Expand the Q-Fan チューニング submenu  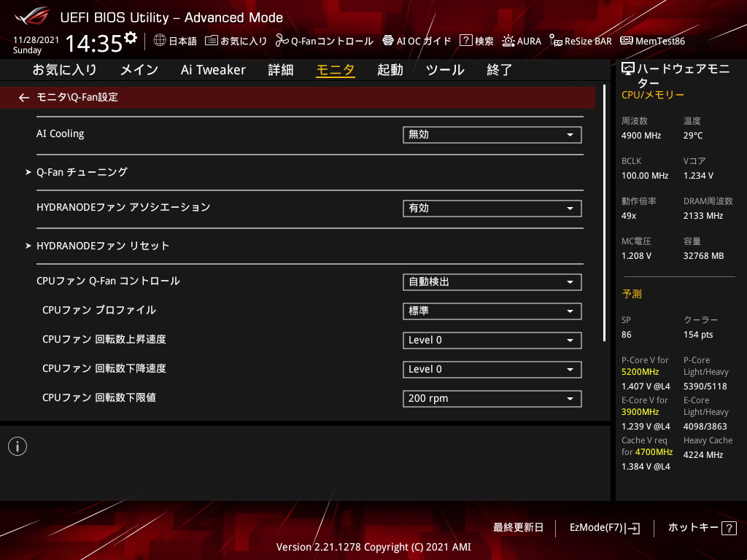82,172
